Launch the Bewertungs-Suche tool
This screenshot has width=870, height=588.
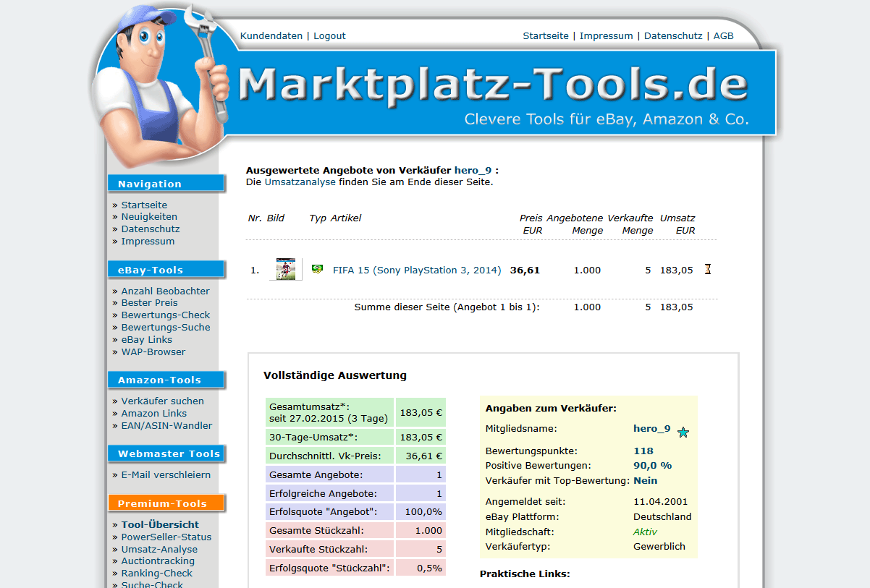pyautogui.click(x=166, y=328)
